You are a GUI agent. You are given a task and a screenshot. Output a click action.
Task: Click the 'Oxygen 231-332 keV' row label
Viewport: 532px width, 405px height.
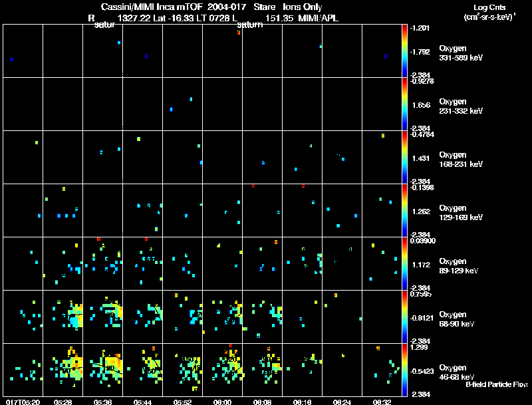click(461, 106)
